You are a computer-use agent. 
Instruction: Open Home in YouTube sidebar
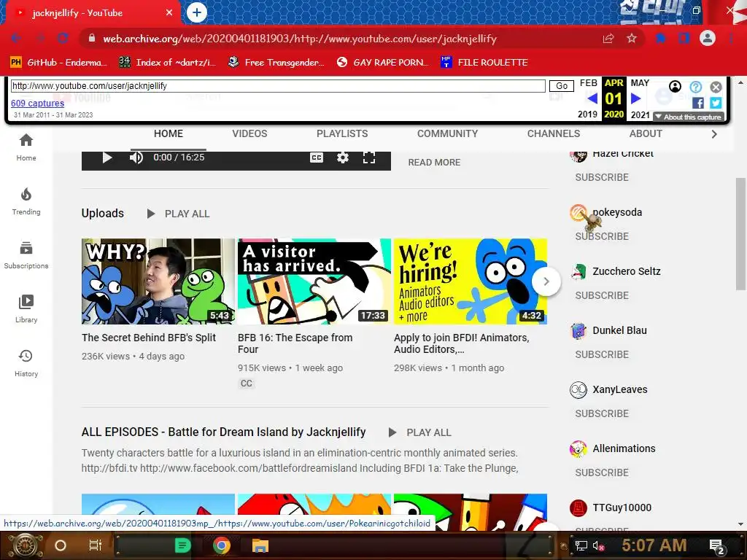pos(26,147)
